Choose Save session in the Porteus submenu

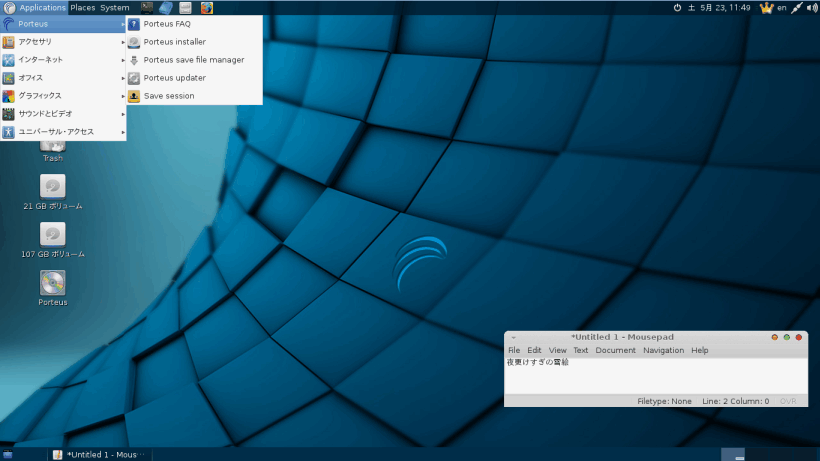[x=194, y=96]
